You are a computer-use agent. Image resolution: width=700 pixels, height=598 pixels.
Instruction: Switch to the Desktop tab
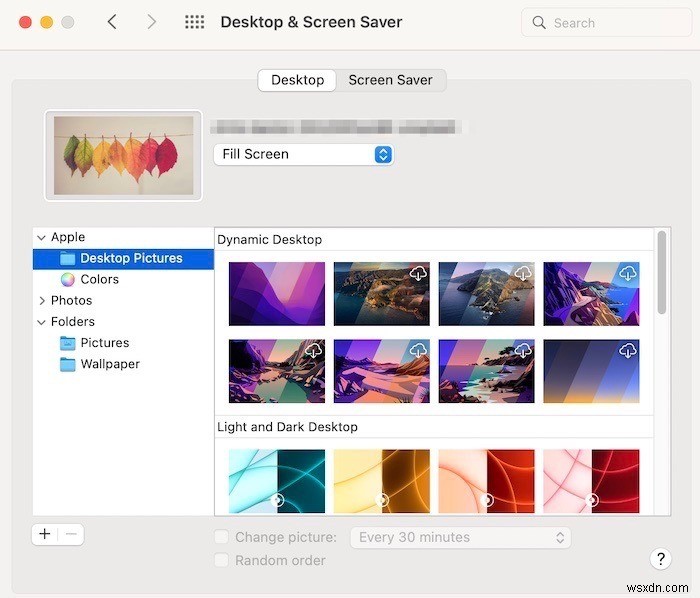pyautogui.click(x=297, y=80)
